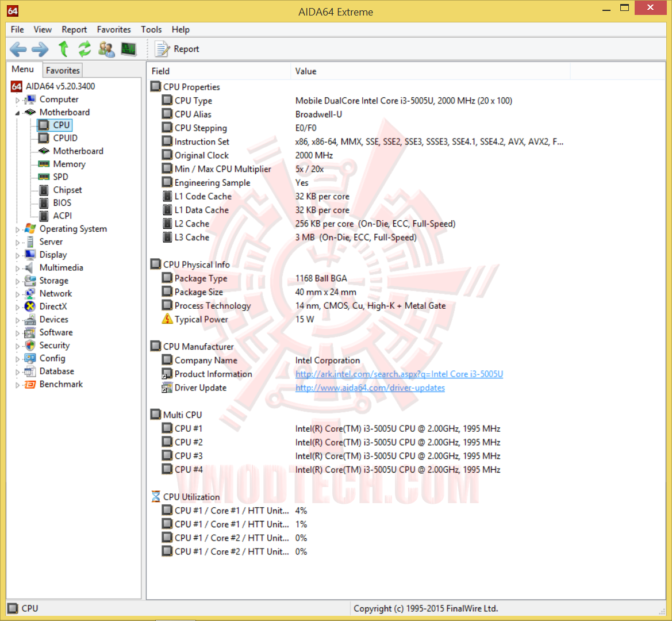Click the Field column header

[x=219, y=71]
